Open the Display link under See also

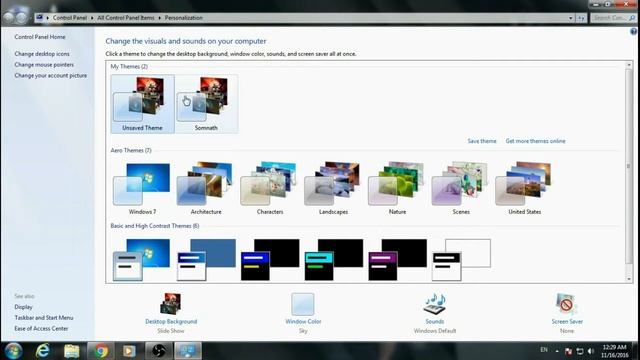pyautogui.click(x=23, y=307)
